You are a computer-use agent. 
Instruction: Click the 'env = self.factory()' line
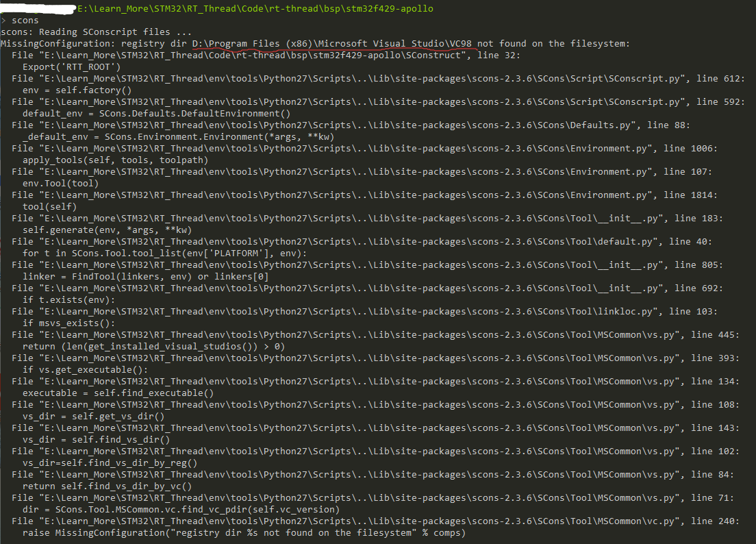pos(77,90)
